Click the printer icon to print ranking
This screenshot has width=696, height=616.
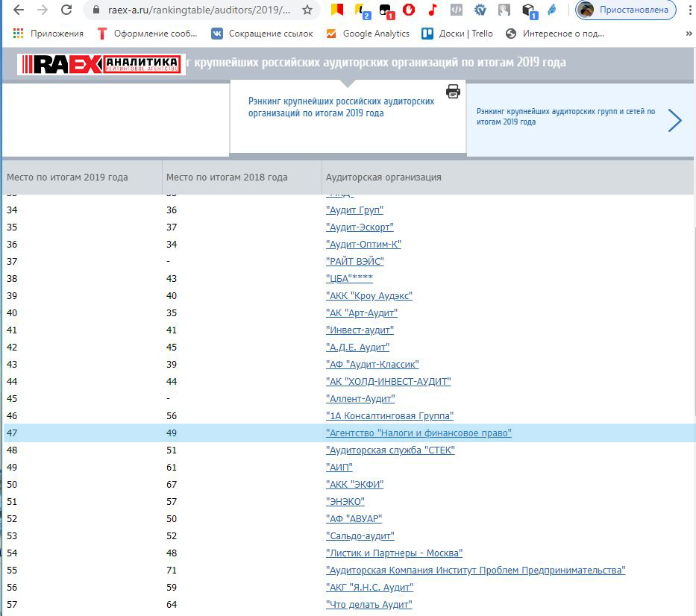(x=453, y=91)
